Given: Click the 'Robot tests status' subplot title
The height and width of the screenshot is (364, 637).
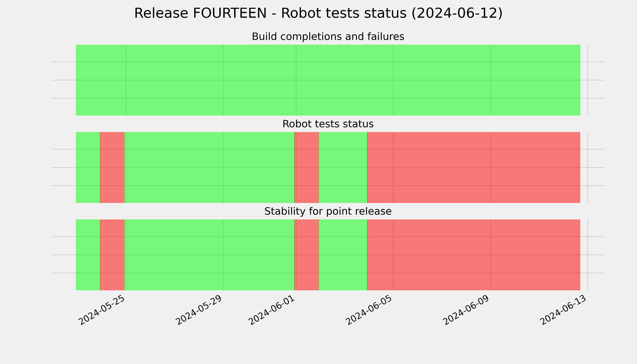Looking at the screenshot, I should click(x=328, y=124).
